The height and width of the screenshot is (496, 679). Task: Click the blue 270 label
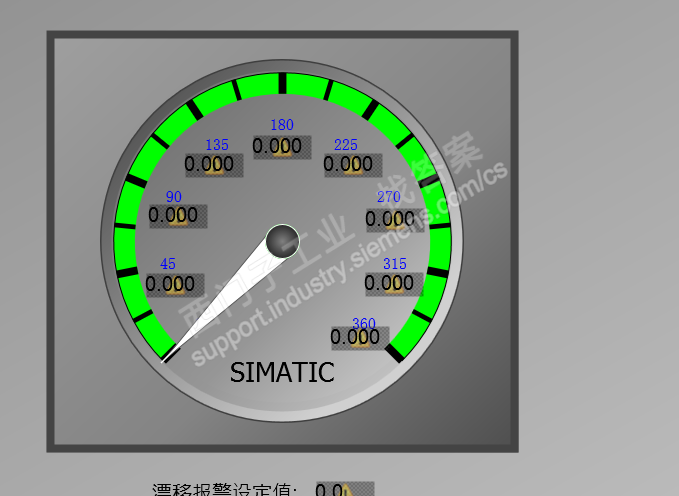click(x=389, y=197)
